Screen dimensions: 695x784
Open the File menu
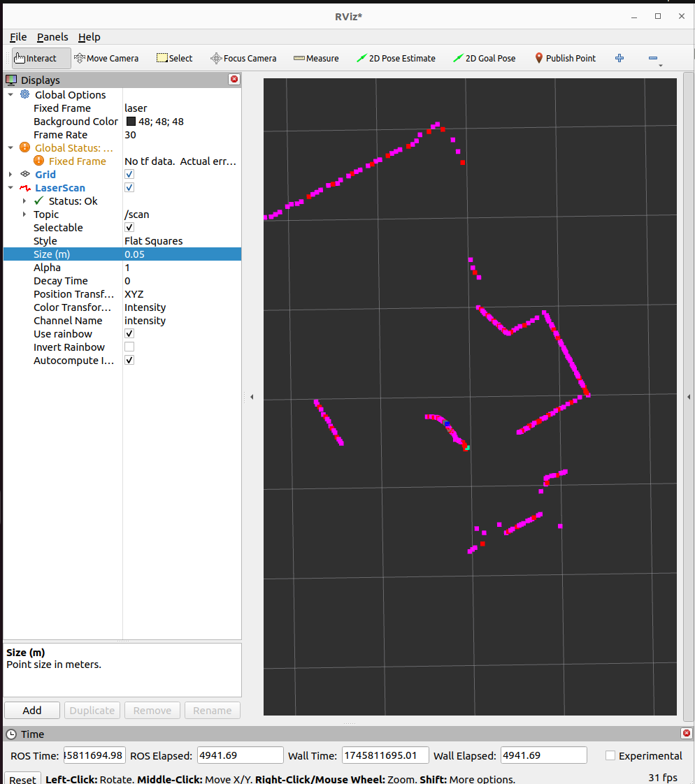coord(17,37)
